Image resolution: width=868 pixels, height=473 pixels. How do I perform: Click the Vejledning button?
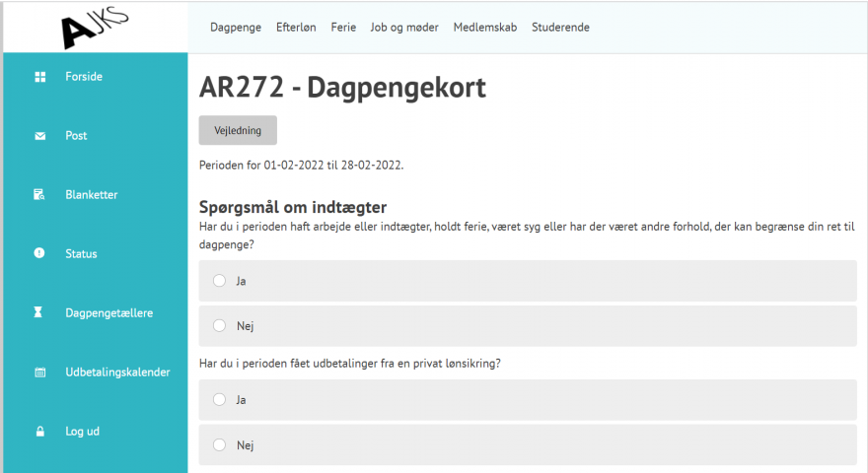pyautogui.click(x=238, y=130)
